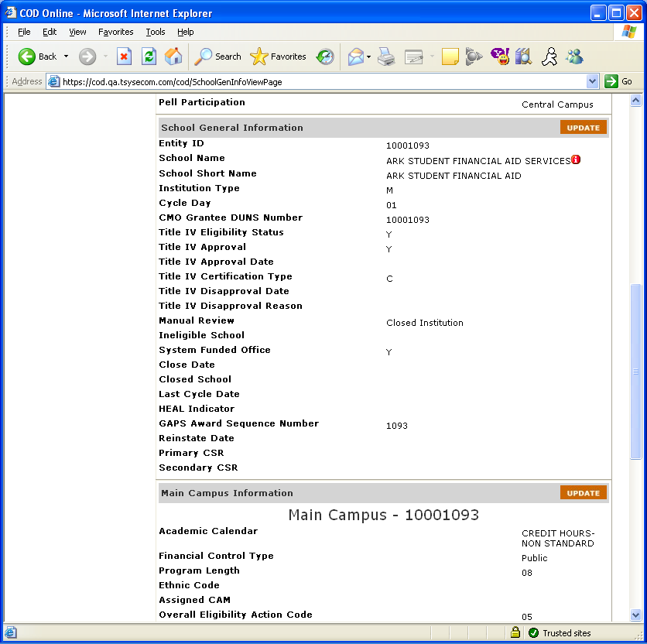Open the History clock icon
Screen dimensions: 647x644
pyautogui.click(x=325, y=57)
